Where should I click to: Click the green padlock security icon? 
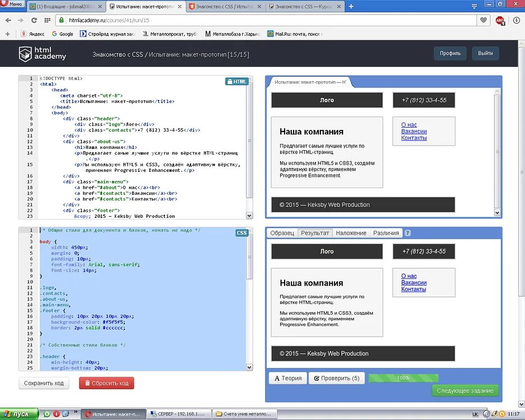tap(61, 20)
